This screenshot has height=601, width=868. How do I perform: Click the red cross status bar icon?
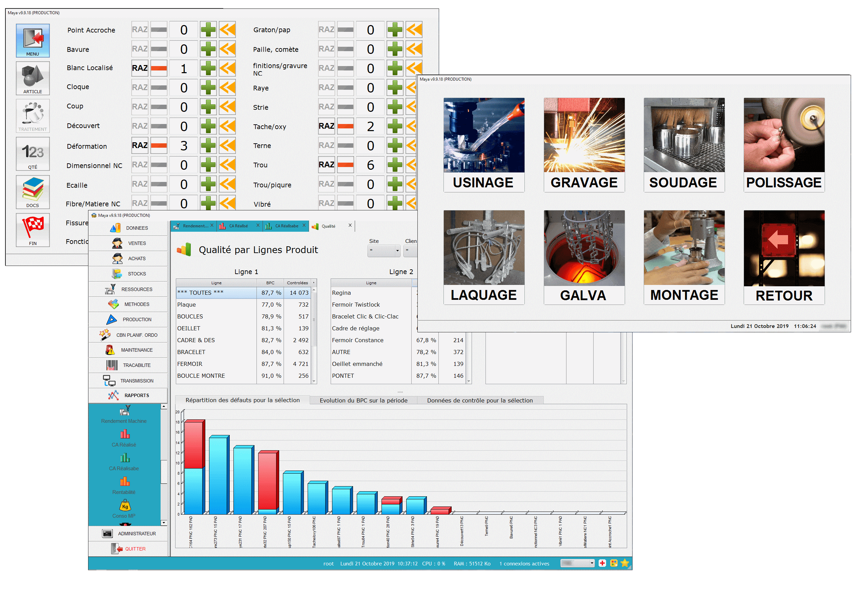click(x=602, y=563)
